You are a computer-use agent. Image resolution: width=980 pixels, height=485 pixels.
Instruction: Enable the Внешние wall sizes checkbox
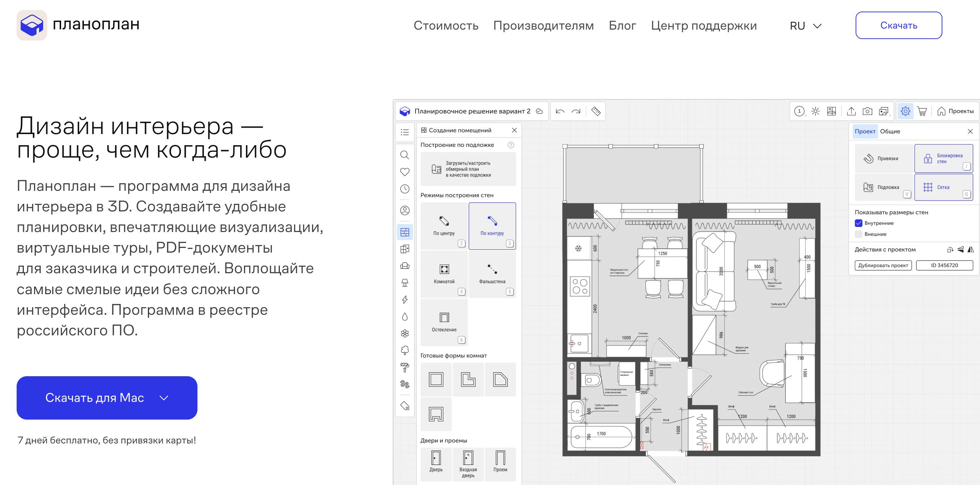[858, 234]
